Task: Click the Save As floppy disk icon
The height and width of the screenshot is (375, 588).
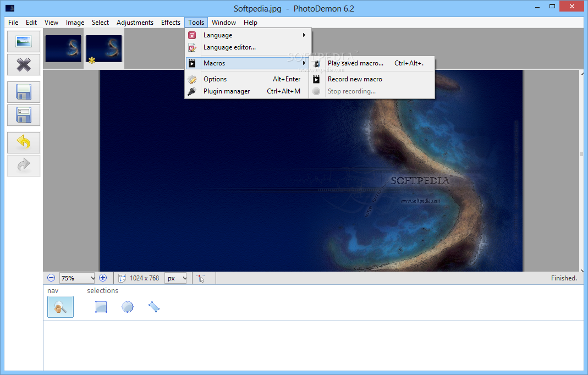Action: (x=24, y=115)
